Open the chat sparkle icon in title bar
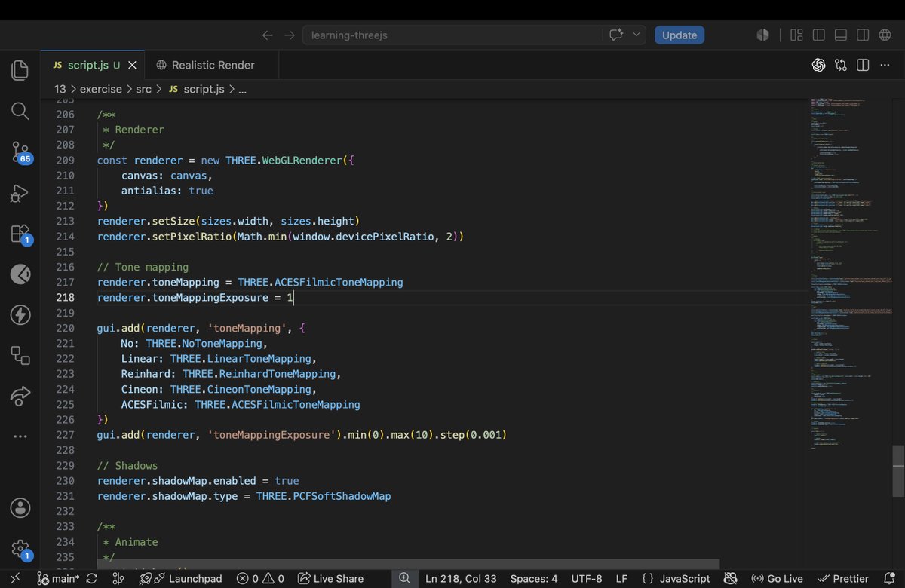The height and width of the screenshot is (588, 905). click(615, 35)
